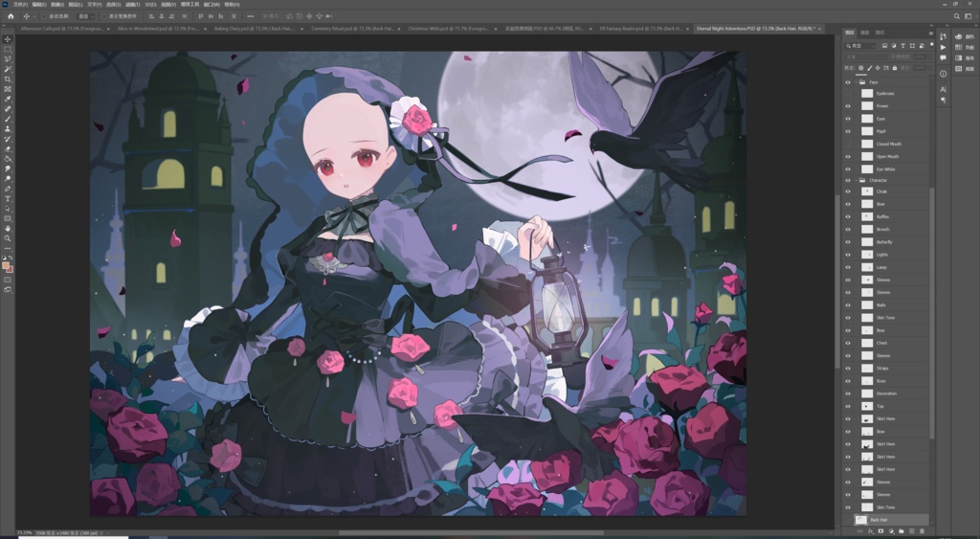
Task: Open the auto-select layer dropdown
Action: point(85,16)
